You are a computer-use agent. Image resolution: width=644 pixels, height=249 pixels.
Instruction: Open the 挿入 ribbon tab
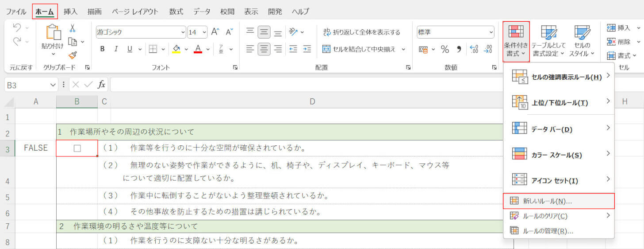[x=70, y=12]
